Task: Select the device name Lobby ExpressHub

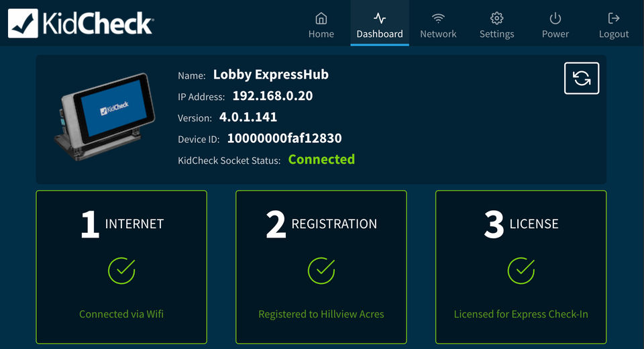Action: pos(270,74)
